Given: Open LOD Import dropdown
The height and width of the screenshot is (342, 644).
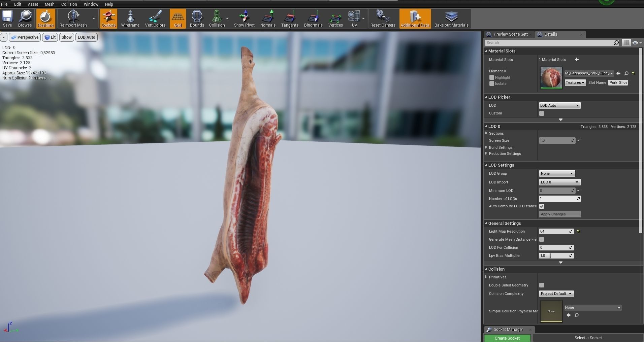Looking at the screenshot, I should pos(560,182).
